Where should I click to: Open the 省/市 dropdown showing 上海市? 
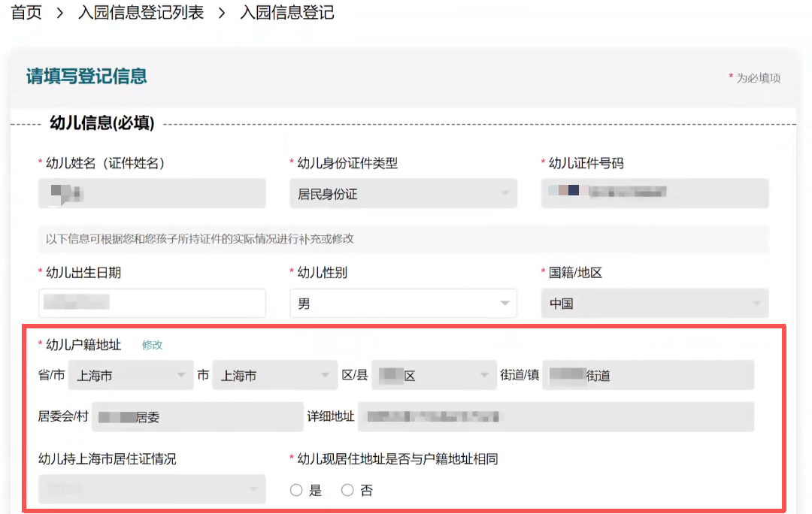click(x=131, y=375)
